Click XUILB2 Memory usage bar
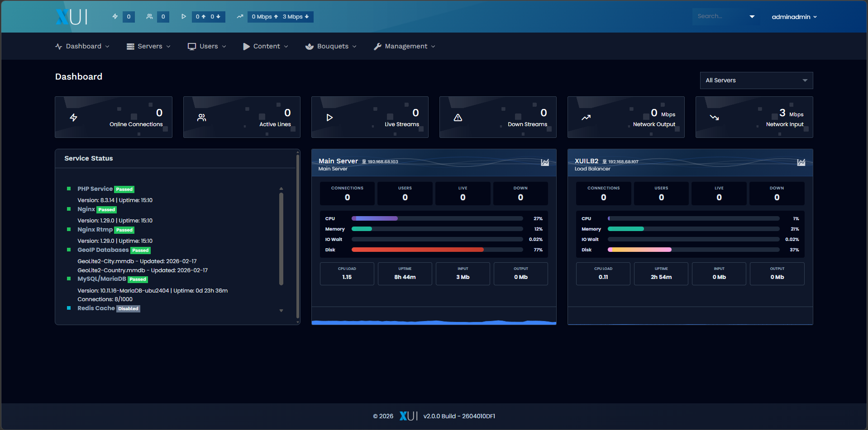Viewport: 868px width, 430px height. pyautogui.click(x=693, y=229)
